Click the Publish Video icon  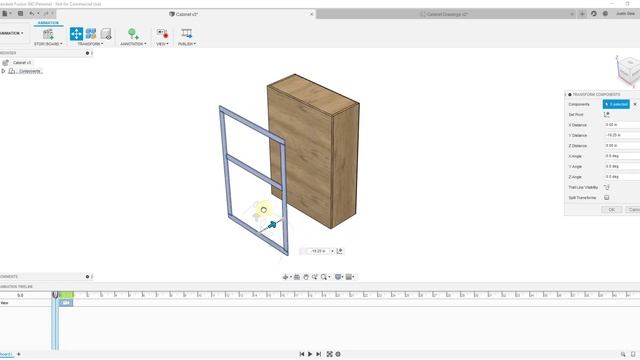point(187,34)
